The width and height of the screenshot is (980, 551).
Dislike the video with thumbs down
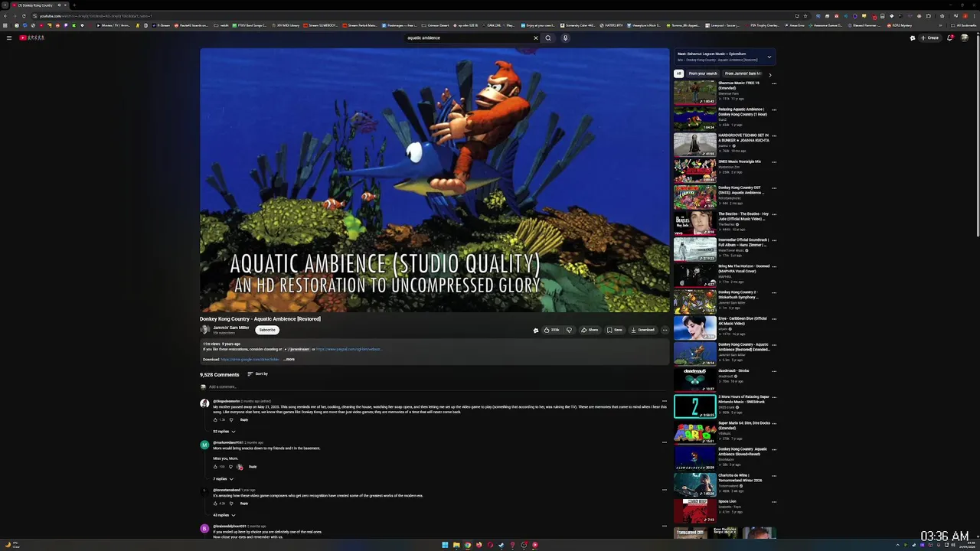(569, 330)
